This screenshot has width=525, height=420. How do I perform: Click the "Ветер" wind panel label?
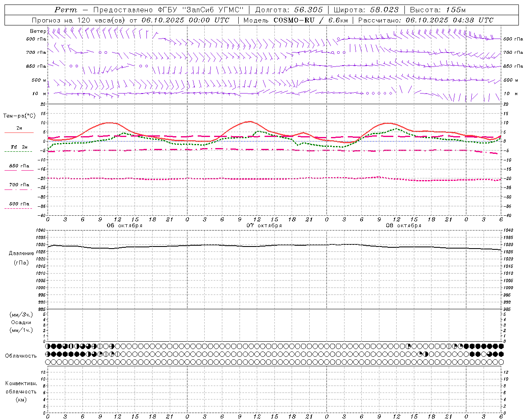click(x=38, y=31)
